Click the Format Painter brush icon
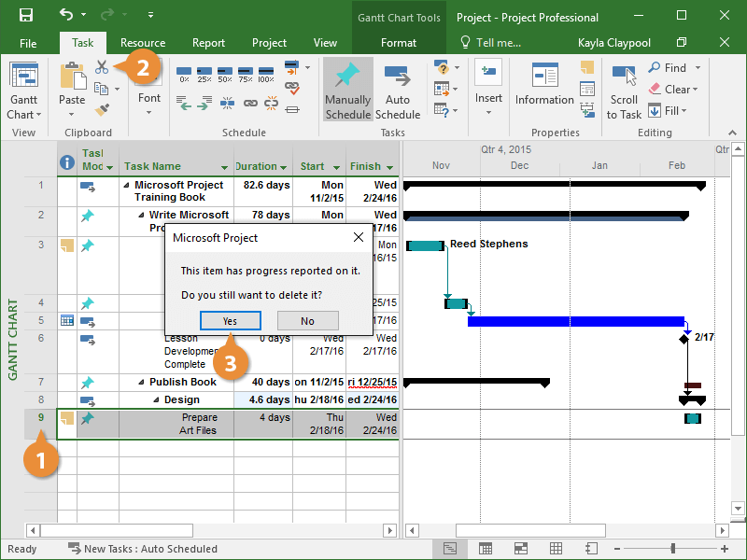747x560 pixels. [102, 110]
